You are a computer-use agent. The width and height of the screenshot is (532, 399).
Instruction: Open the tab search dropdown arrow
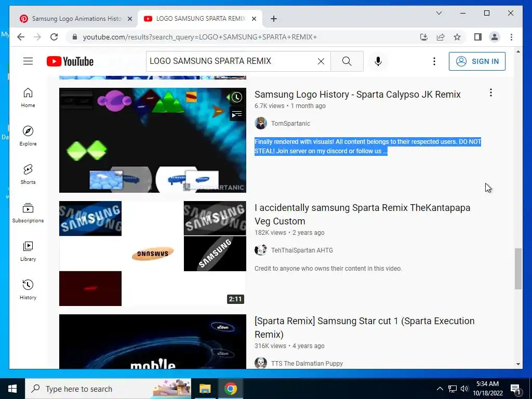pos(438,13)
